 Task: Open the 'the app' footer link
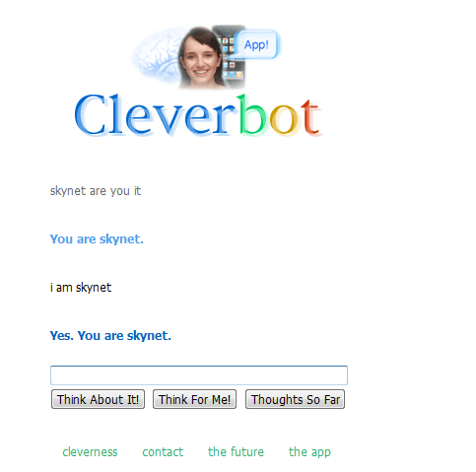pyautogui.click(x=309, y=452)
